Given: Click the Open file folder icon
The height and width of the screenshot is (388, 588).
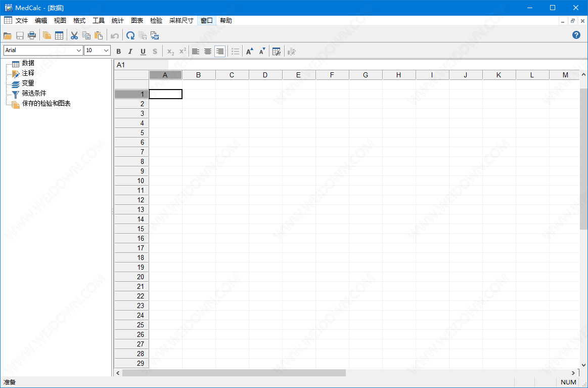Looking at the screenshot, I should 8,35.
